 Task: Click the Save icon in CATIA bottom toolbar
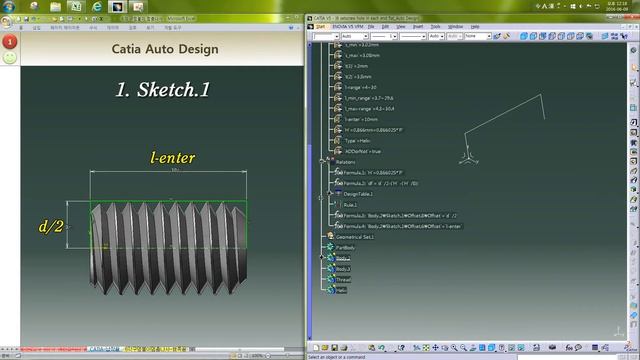point(334,348)
